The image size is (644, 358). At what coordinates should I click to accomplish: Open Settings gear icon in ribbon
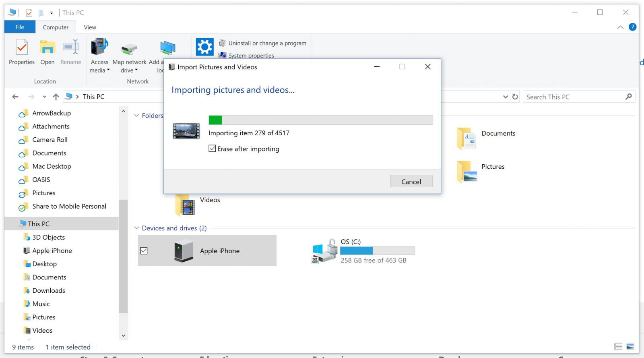pyautogui.click(x=204, y=47)
